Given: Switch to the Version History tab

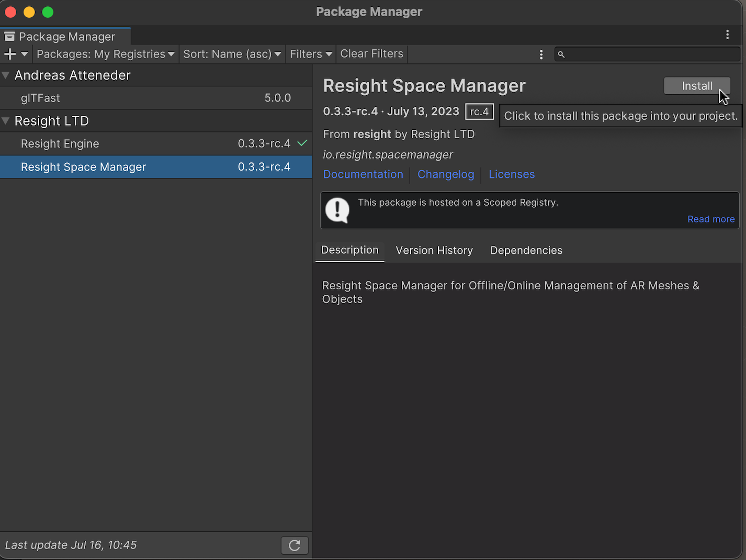Looking at the screenshot, I should 434,251.
